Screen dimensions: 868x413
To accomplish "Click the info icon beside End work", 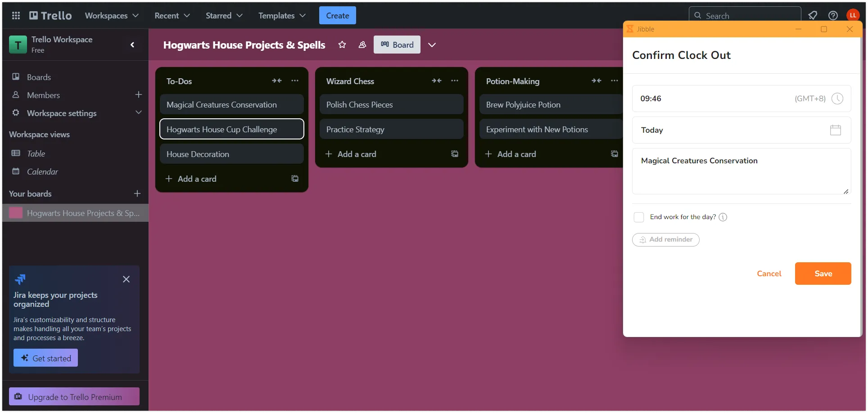I will 723,217.
